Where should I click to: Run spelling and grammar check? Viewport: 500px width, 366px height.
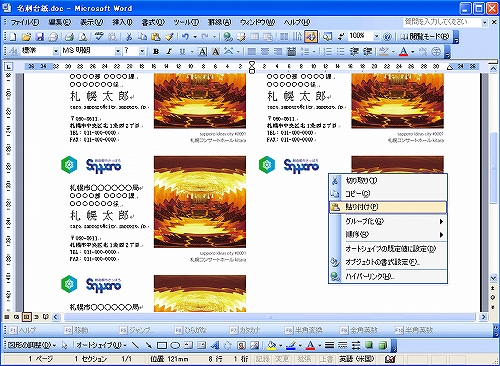(x=99, y=37)
